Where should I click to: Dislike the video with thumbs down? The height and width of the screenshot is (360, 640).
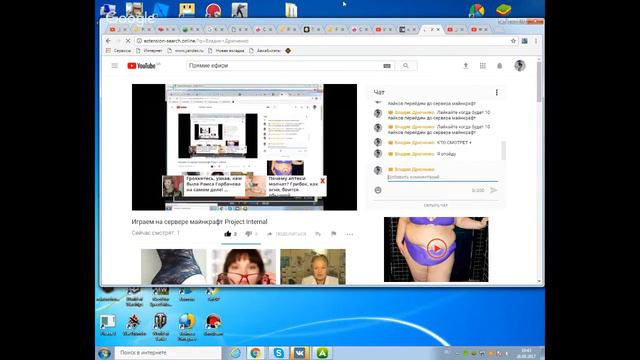(248, 234)
